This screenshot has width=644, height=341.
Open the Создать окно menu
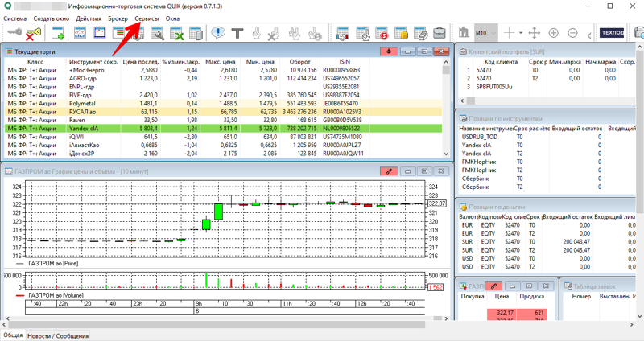click(x=52, y=18)
